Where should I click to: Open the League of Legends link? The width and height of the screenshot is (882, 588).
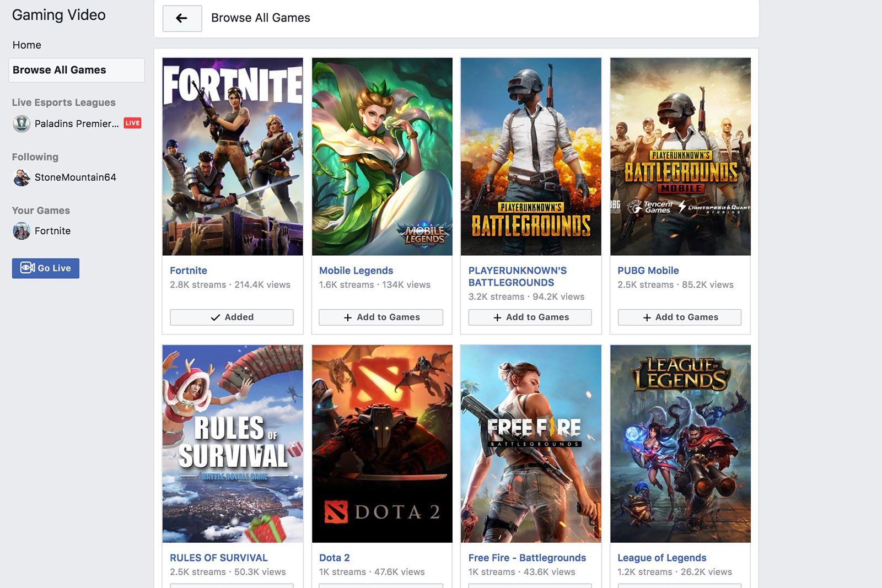[663, 557]
